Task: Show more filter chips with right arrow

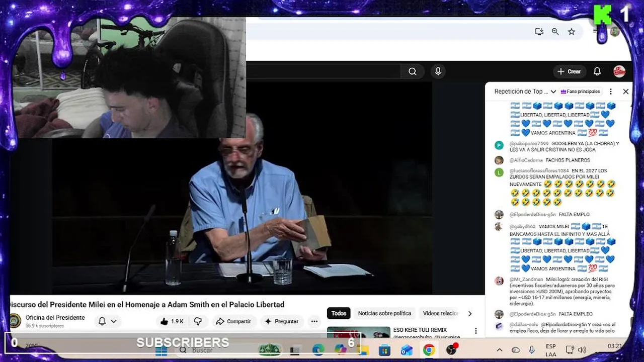Action: coord(470,313)
